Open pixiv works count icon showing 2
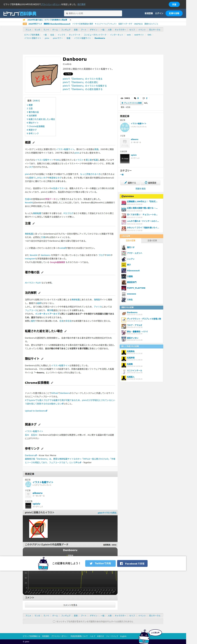The width and height of the screenshot is (197, 644). pos(145,98)
